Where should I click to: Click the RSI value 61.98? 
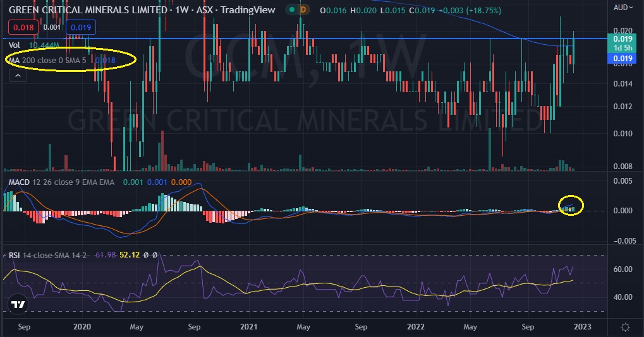pyautogui.click(x=105, y=255)
